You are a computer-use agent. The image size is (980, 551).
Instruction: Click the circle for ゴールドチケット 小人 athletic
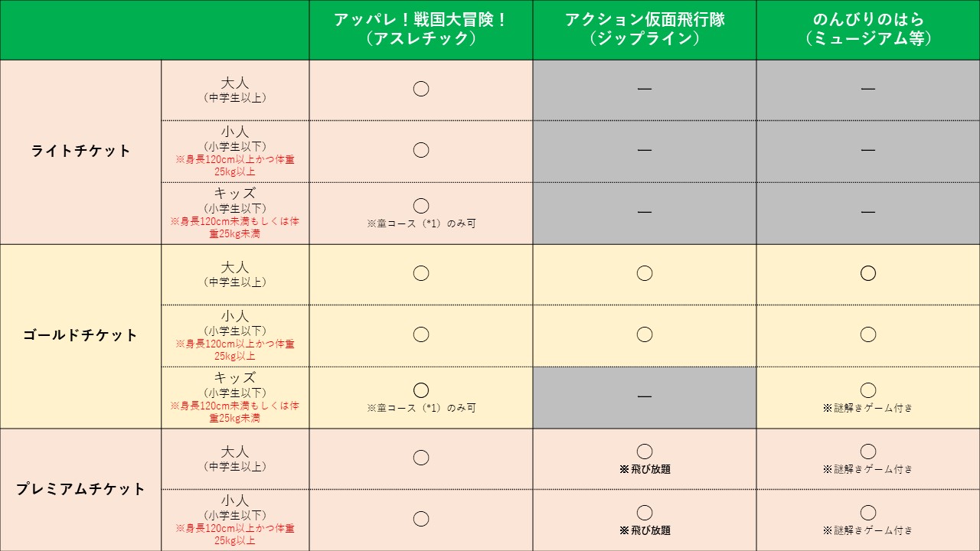coord(420,334)
